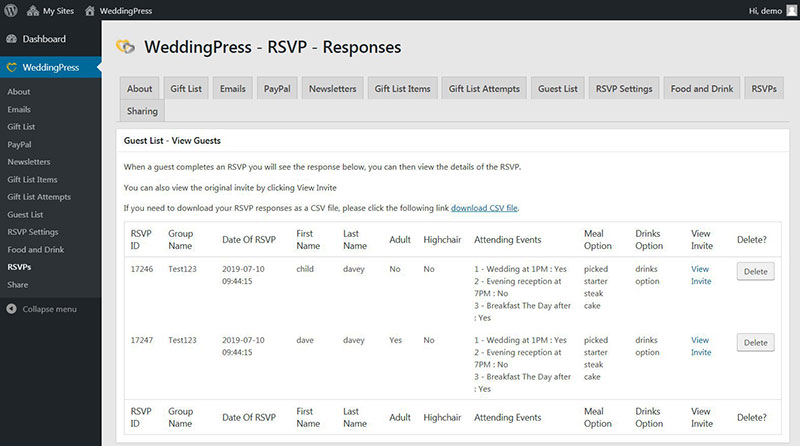Image resolution: width=800 pixels, height=446 pixels.
Task: Switch to the Guest List tab
Action: click(558, 88)
